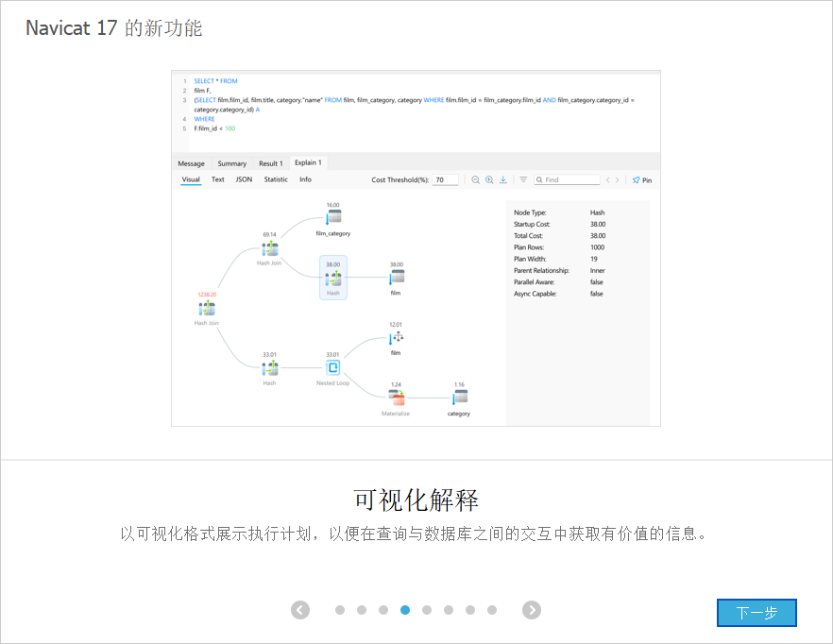Click the WHERE keyword on line 4
The width and height of the screenshot is (833, 644).
(x=205, y=119)
